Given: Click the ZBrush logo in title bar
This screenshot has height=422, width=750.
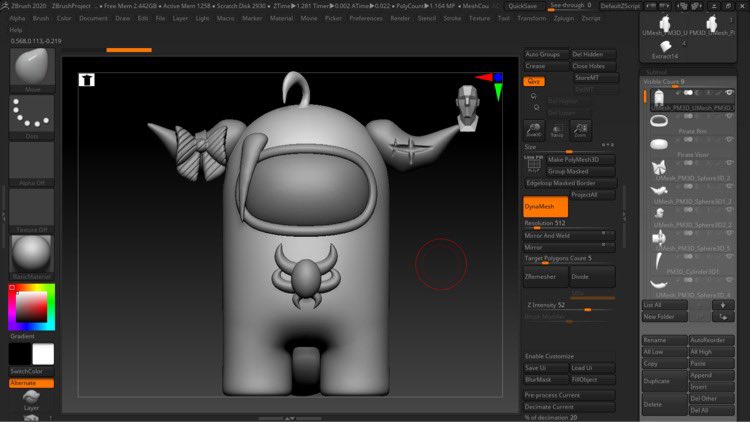Looking at the screenshot, I should (5, 6).
